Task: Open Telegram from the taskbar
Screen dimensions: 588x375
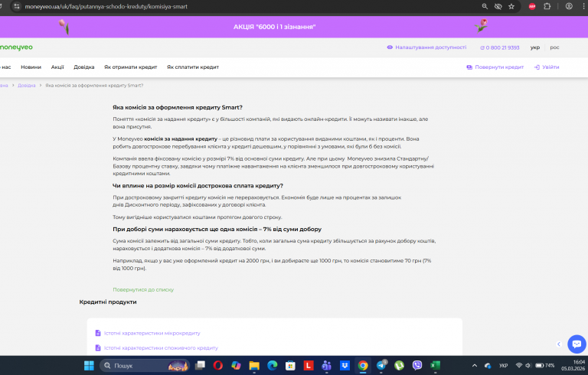Action: (381, 366)
